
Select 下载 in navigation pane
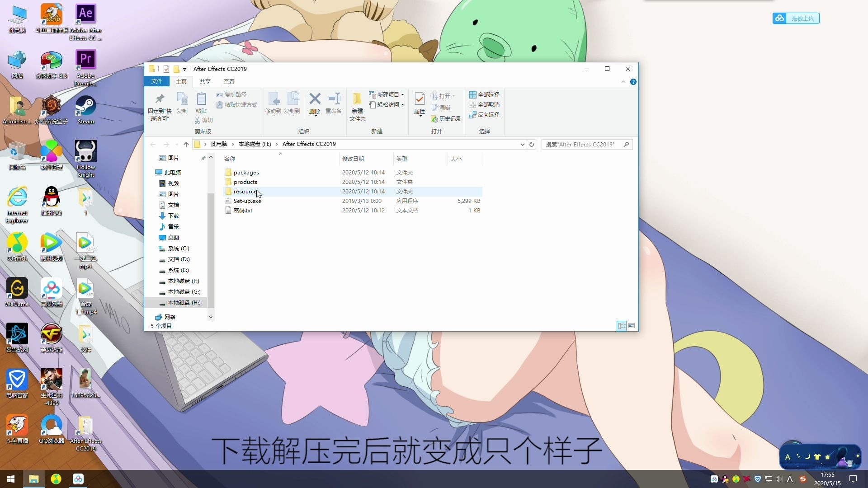(173, 216)
